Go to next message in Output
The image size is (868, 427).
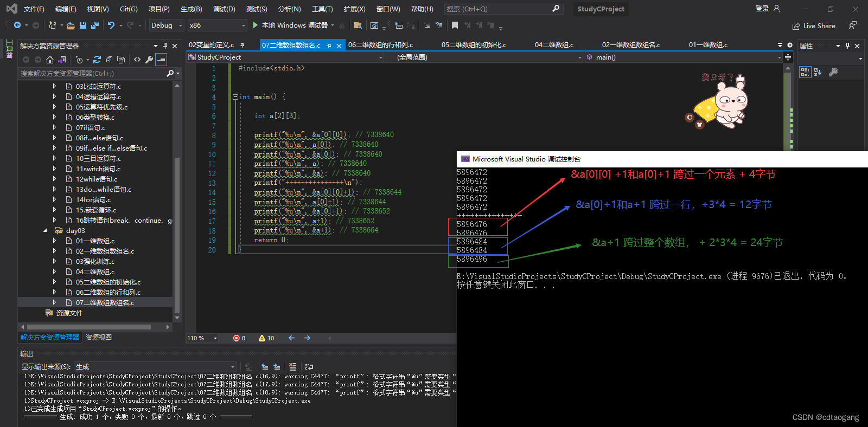click(277, 367)
